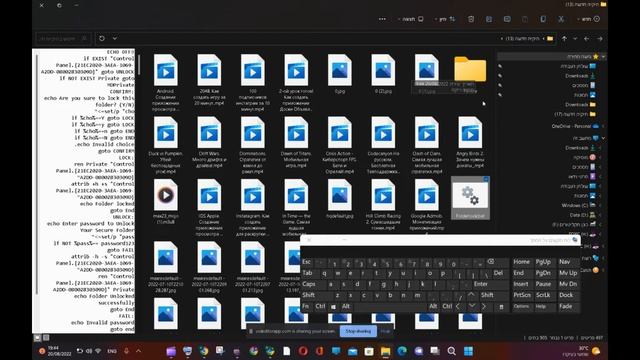Click the Share icon in Explorer toolbar
Viewport: 640px width, 360px height.
pos(489,19)
